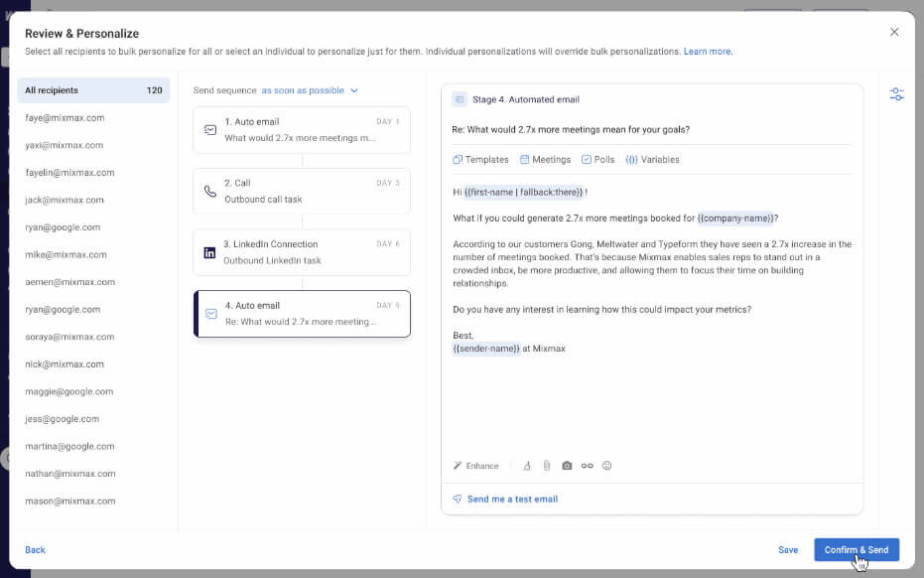Insert a poll via Polls
The image size is (924, 578).
[x=597, y=160]
